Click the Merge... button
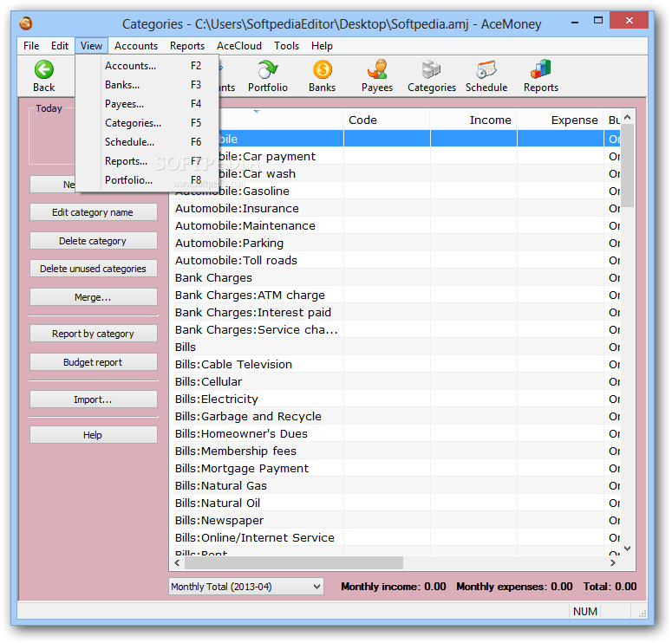Image resolution: width=672 pixels, height=643 pixels. 93,297
